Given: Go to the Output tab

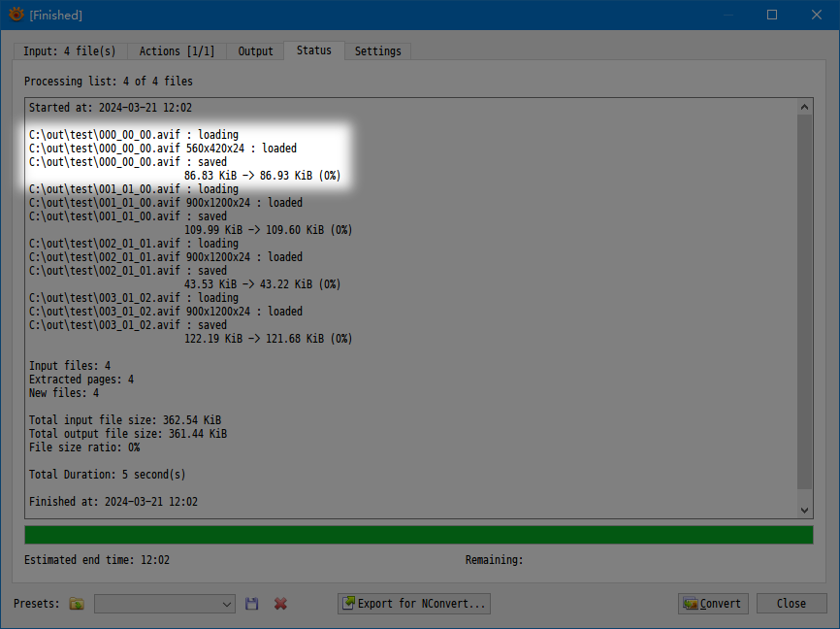Looking at the screenshot, I should (255, 51).
